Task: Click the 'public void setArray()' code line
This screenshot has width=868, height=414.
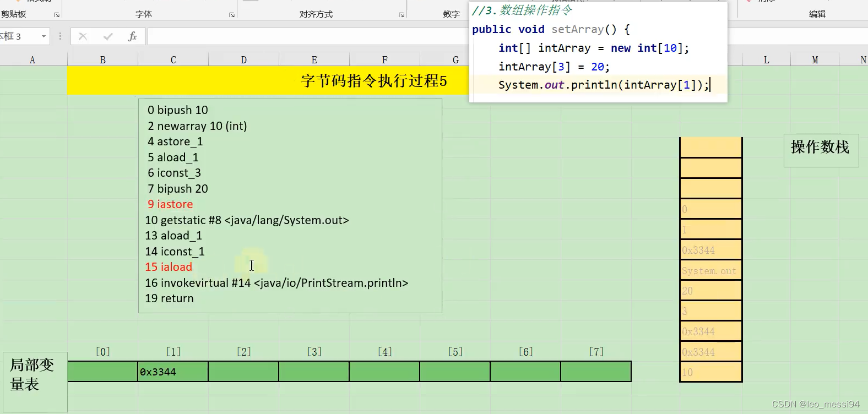Action: 551,29
